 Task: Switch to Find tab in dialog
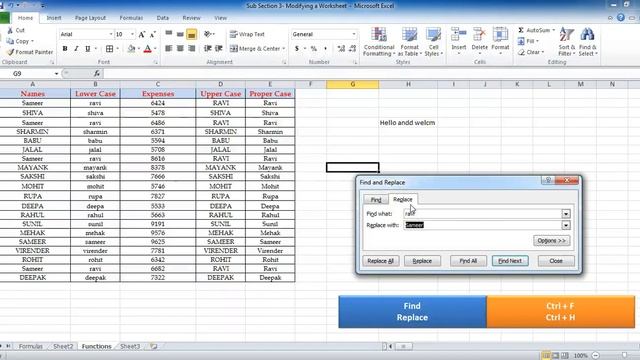(x=376, y=200)
